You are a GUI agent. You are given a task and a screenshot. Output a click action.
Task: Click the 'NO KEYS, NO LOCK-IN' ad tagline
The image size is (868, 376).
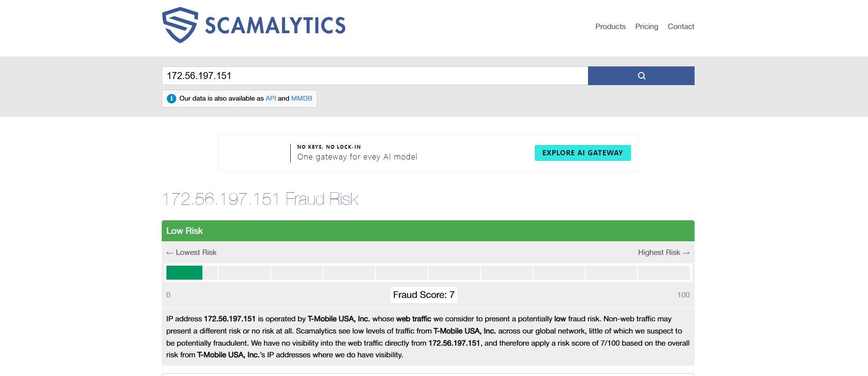329,147
